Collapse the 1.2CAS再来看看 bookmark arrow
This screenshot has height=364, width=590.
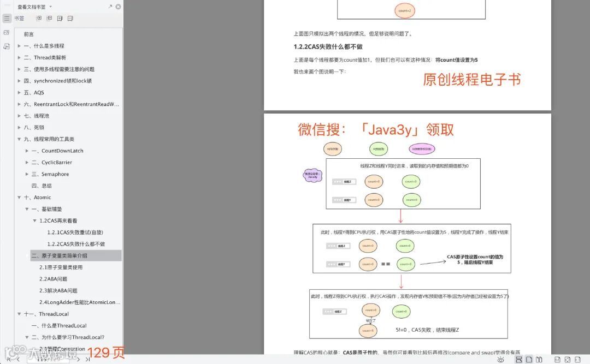coord(34,220)
